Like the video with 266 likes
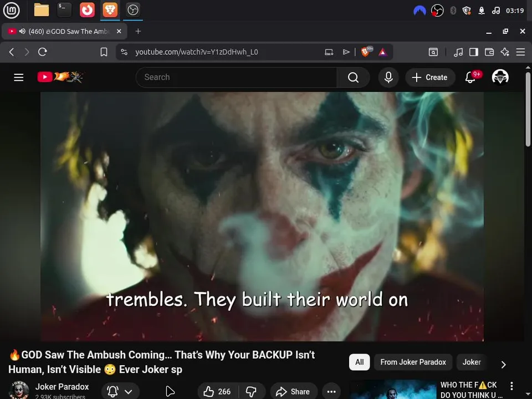The height and width of the screenshot is (399, 532). point(218,392)
